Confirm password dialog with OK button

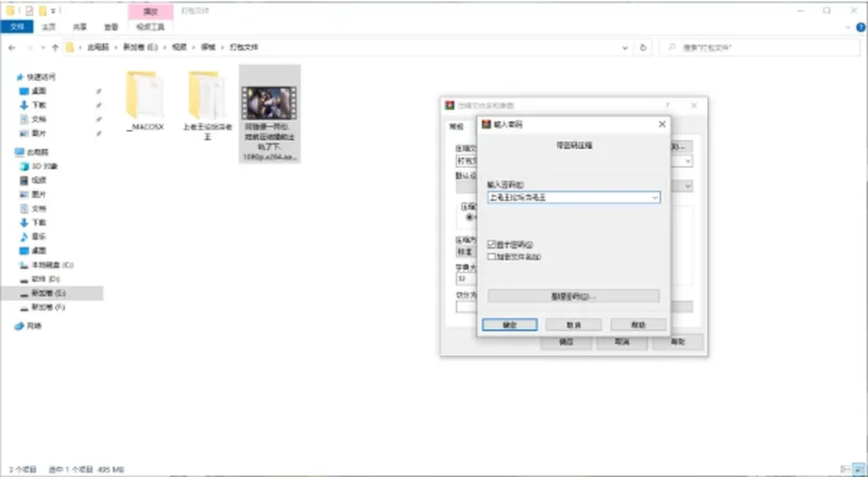coord(509,325)
